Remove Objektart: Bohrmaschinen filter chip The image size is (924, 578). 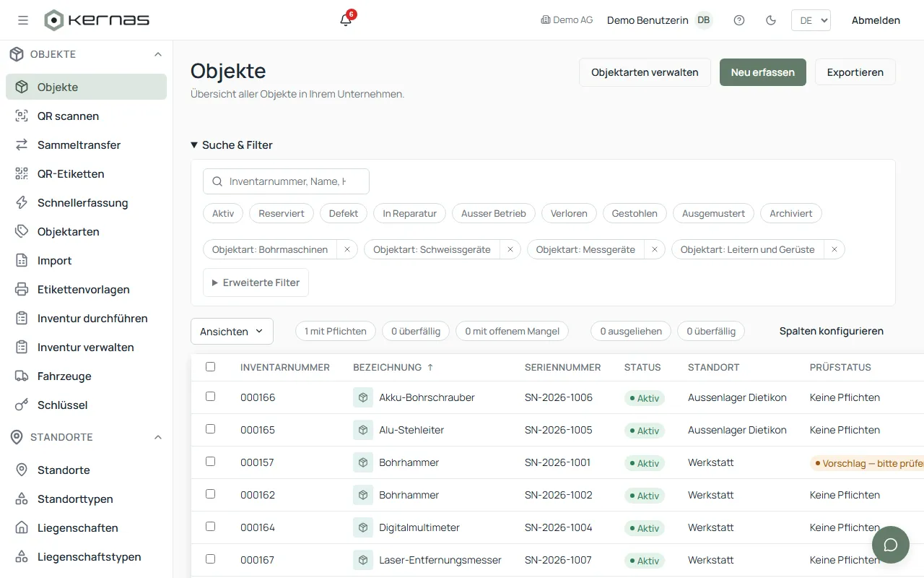pos(347,249)
